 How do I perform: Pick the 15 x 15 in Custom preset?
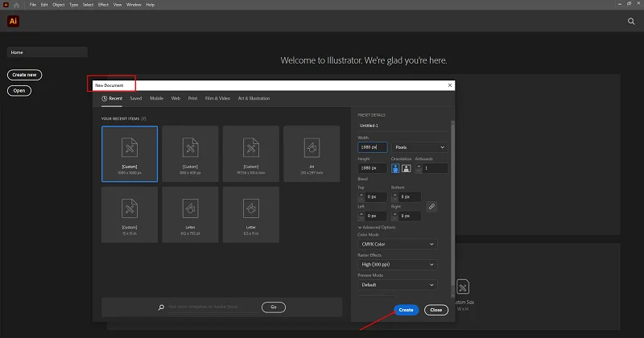pyautogui.click(x=130, y=215)
